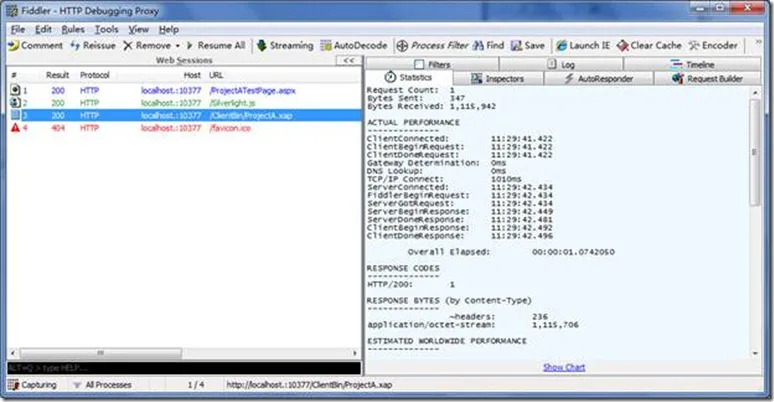Open the Encoder tool
The height and width of the screenshot is (402, 774).
(713, 45)
